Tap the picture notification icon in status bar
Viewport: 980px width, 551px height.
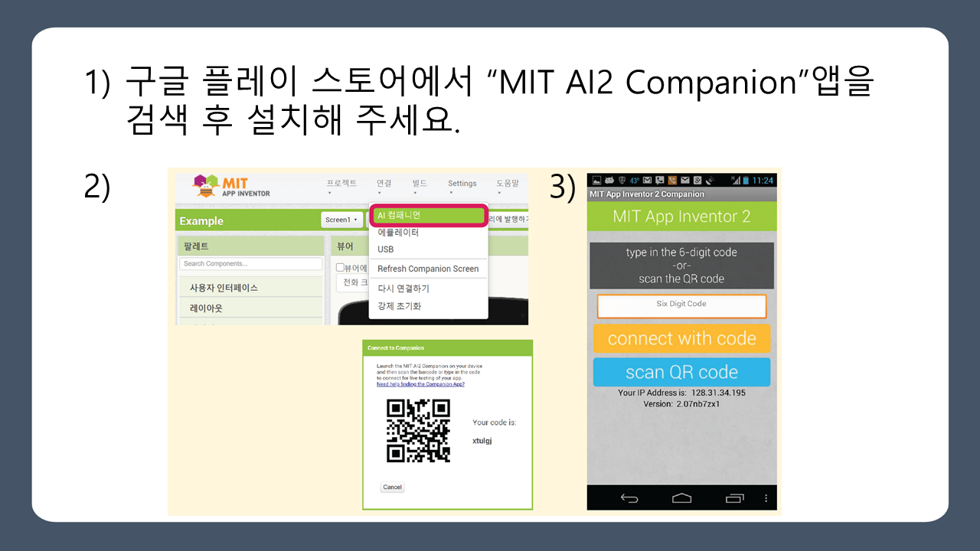point(596,181)
